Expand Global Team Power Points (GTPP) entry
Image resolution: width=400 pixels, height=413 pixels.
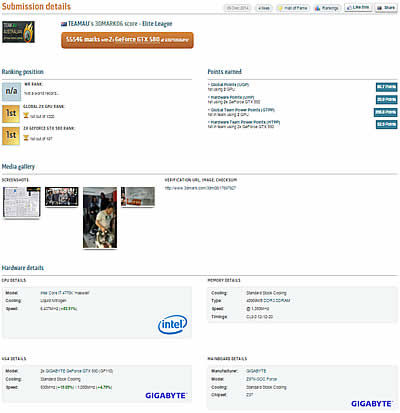(x=242, y=110)
